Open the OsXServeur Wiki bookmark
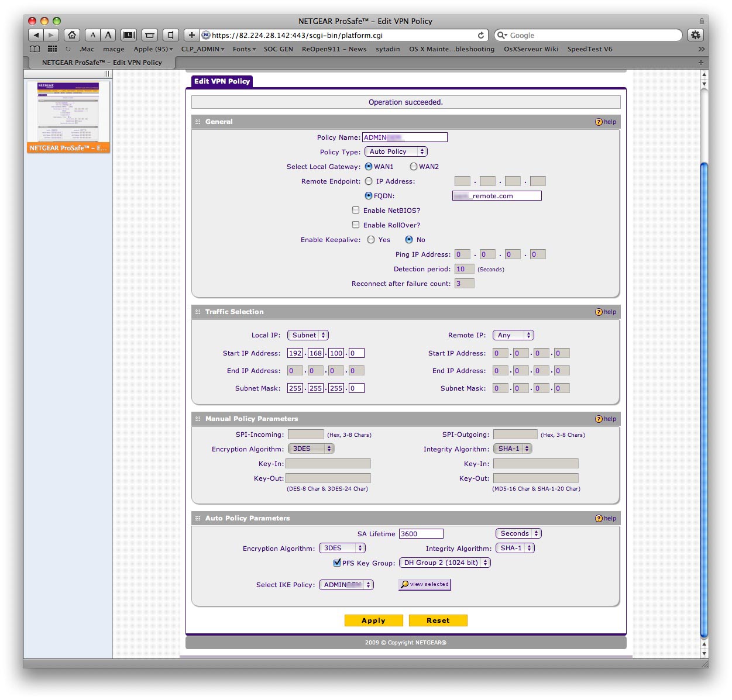Viewport: 732px width, 700px height. pyautogui.click(x=531, y=49)
